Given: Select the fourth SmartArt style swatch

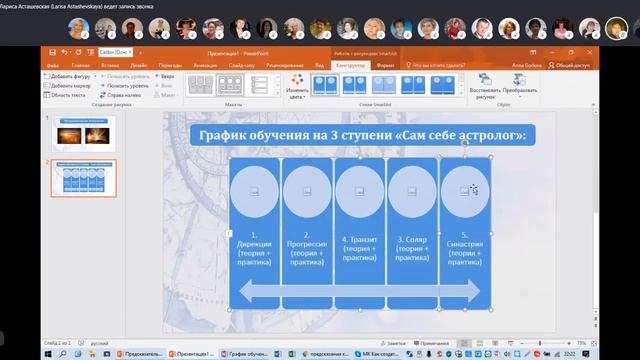Looking at the screenshot, I should coord(413,85).
